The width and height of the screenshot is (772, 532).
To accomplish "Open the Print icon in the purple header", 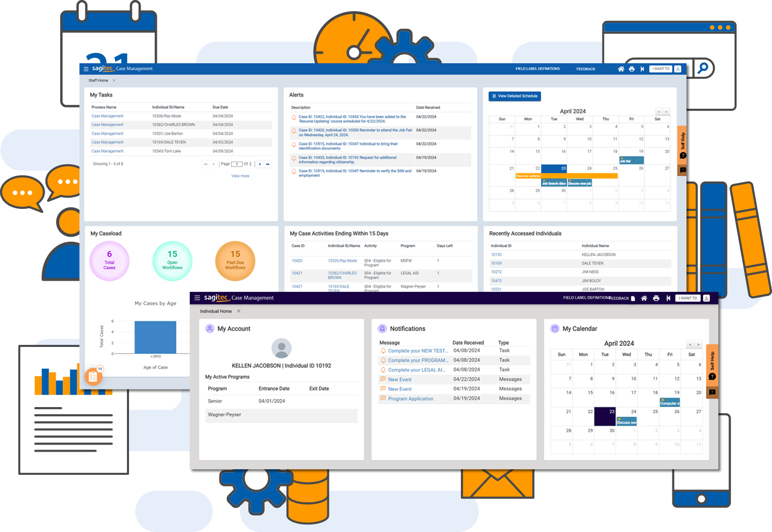I will click(x=656, y=298).
